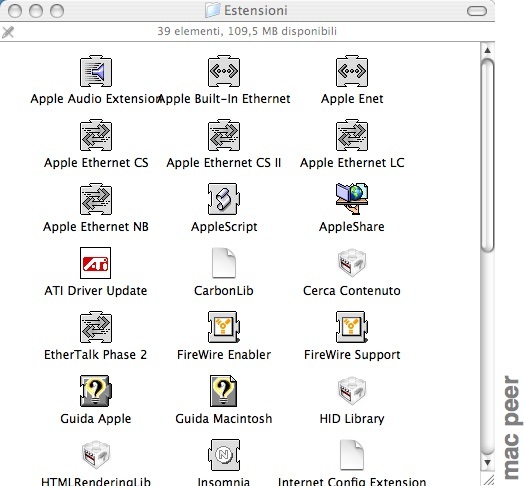Select the Guida Macintosh help icon

point(224,391)
